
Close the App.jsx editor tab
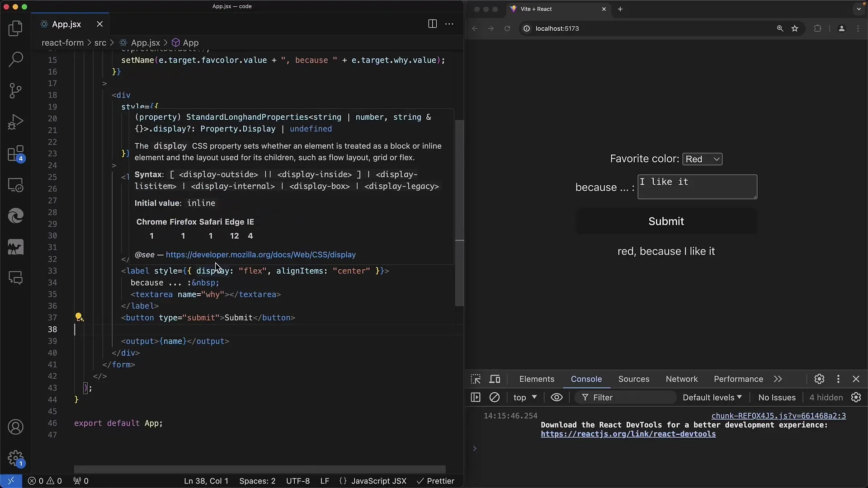tap(100, 24)
